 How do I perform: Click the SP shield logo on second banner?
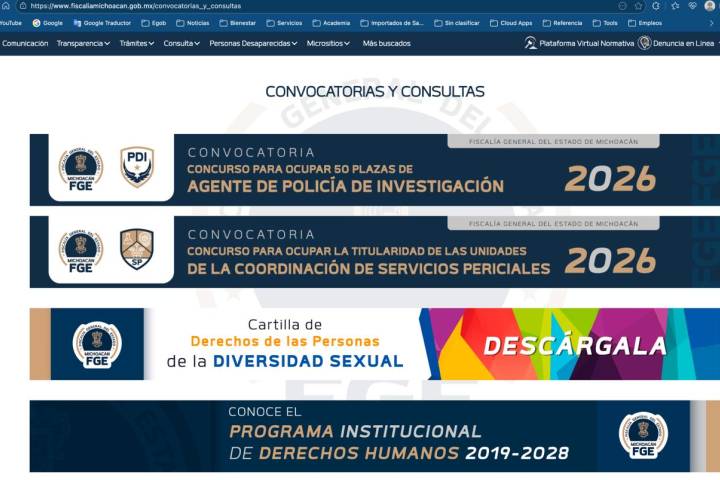pyautogui.click(x=137, y=249)
